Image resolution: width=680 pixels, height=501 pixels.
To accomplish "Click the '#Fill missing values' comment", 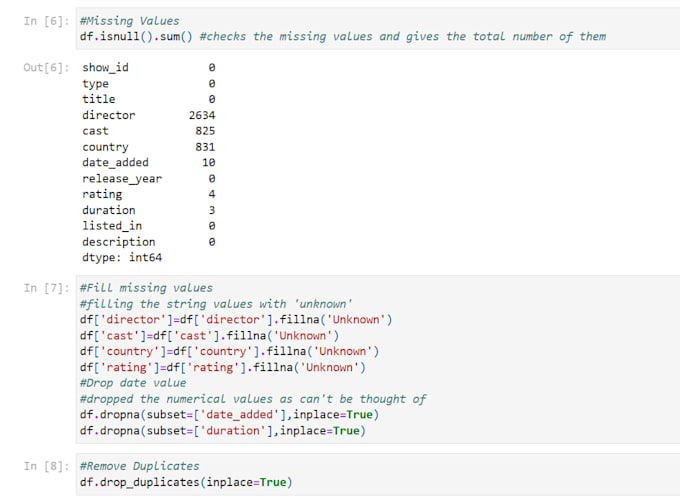I will pos(146,288).
